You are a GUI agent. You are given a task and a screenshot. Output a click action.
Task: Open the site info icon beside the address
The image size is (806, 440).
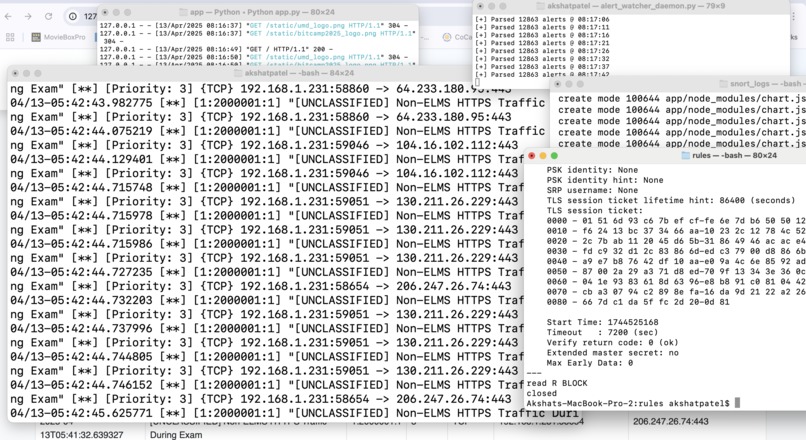pyautogui.click(x=73, y=16)
